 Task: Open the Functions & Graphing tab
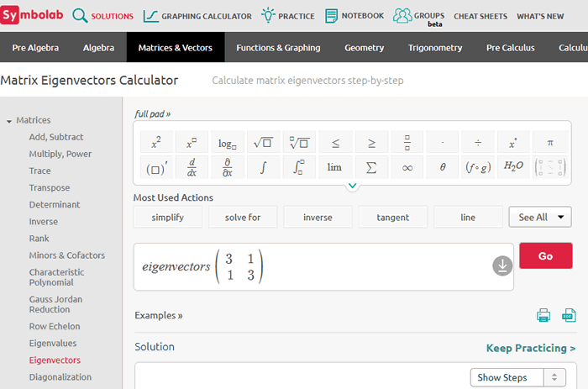click(x=278, y=48)
